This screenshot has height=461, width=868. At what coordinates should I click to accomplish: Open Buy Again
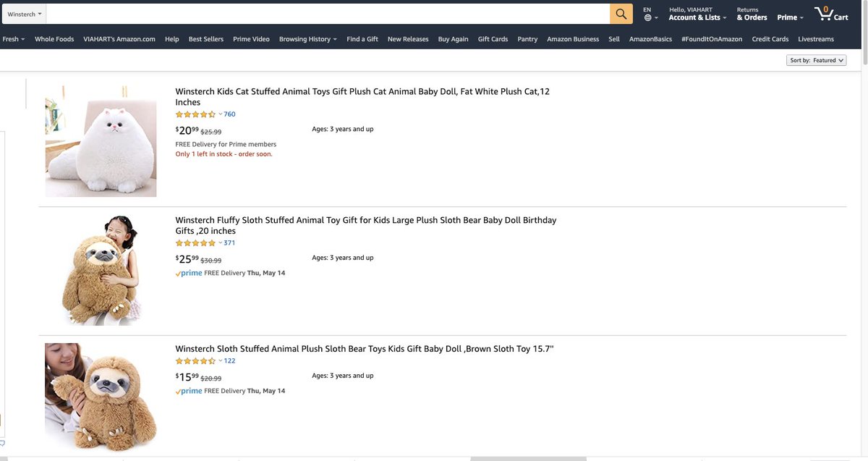[453, 39]
